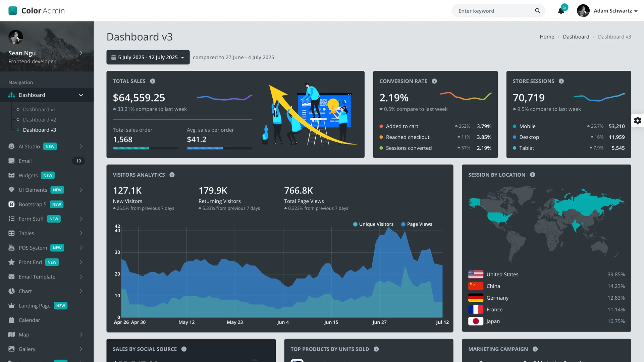Open the Widgets menu item
Image resolution: width=644 pixels, height=362 pixels.
point(47,175)
